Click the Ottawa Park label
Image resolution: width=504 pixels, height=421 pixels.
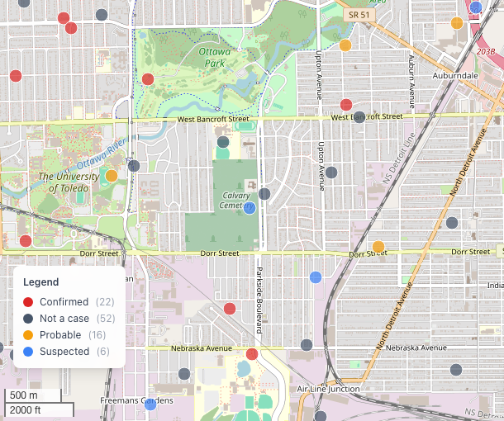[214, 57]
